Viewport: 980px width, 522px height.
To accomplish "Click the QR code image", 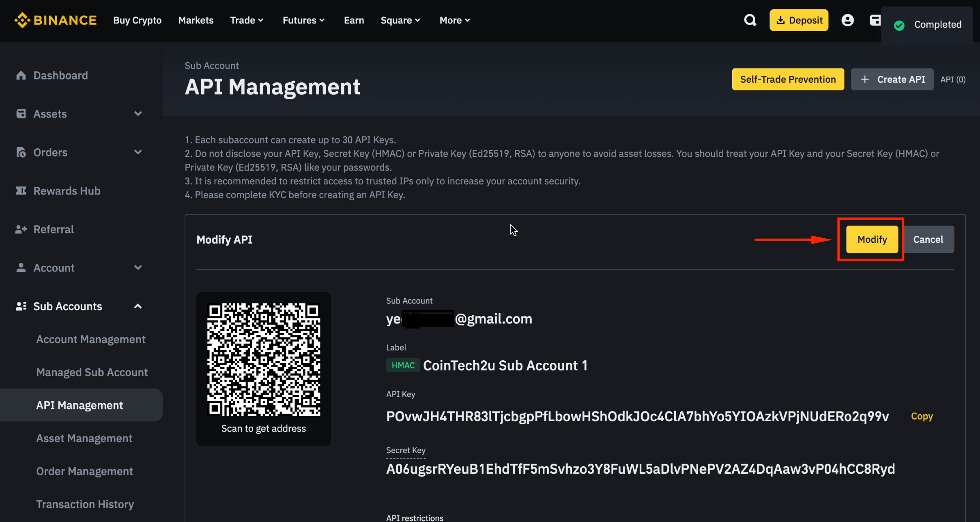I will click(x=264, y=359).
